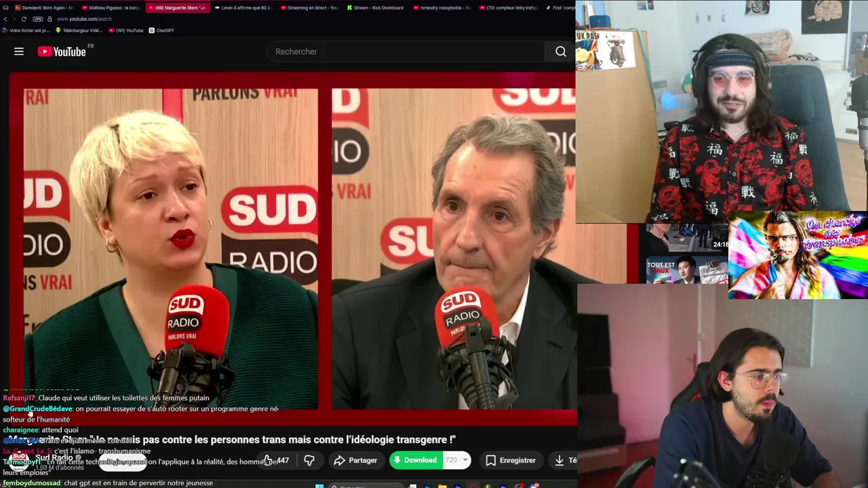Image resolution: width=868 pixels, height=488 pixels.
Task: Toggle the browser VPN badge
Action: (37, 19)
